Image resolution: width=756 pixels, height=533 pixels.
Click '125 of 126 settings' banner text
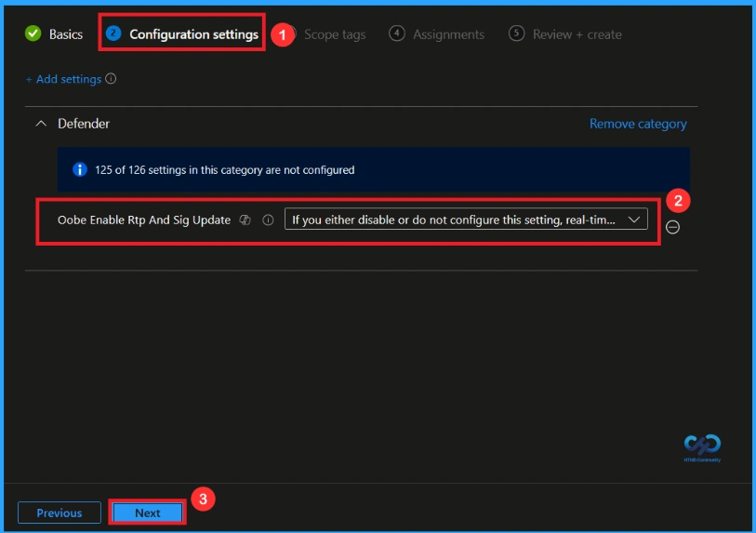[225, 170]
